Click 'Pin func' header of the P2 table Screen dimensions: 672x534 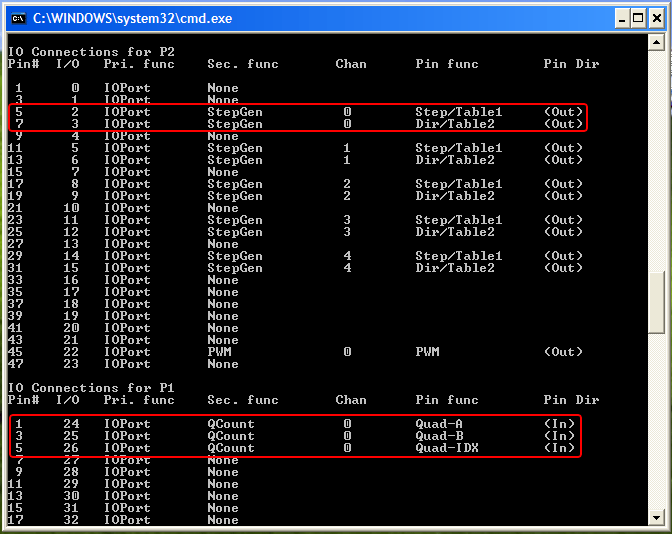pos(447,64)
